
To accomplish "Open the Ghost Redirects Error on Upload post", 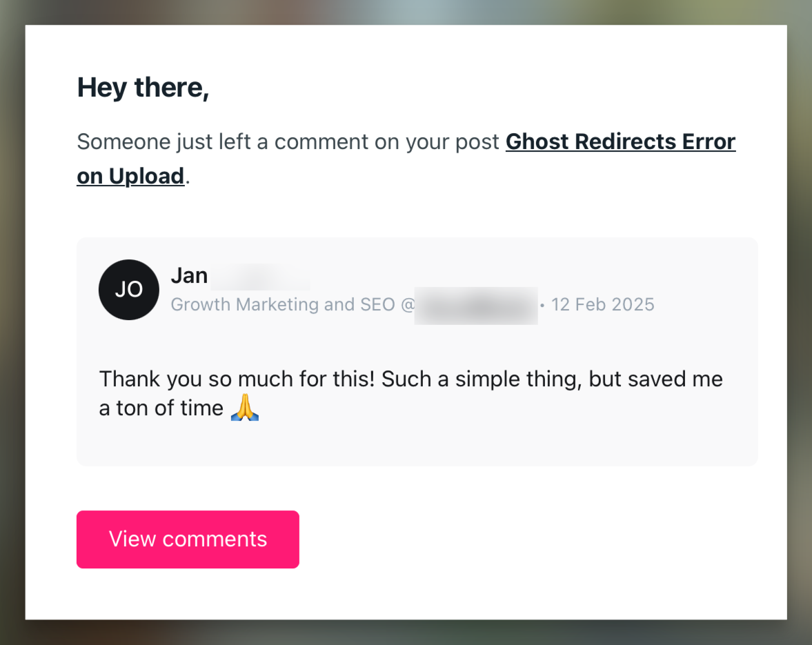I will pyautogui.click(x=620, y=141).
